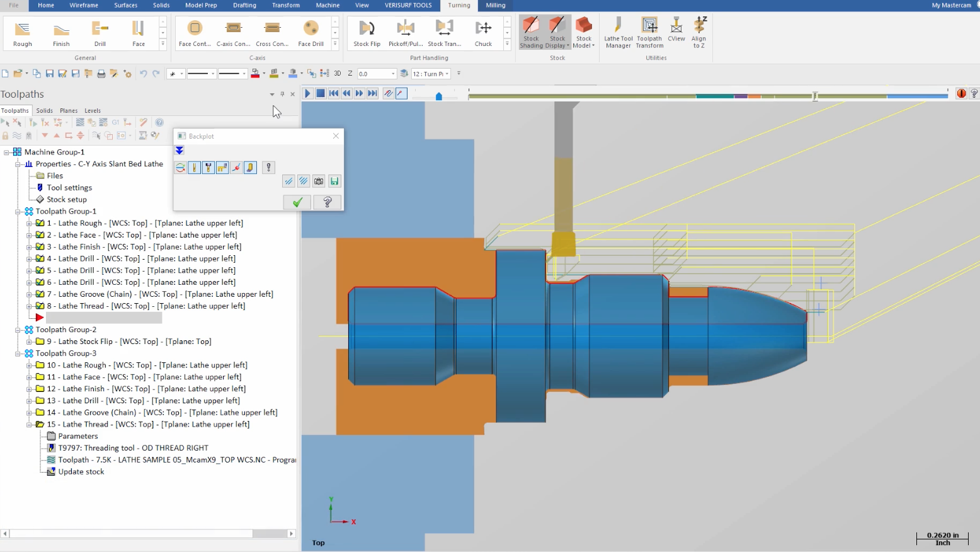Click the Undo arrow
Viewport: 980px width, 552px height.
coord(143,74)
